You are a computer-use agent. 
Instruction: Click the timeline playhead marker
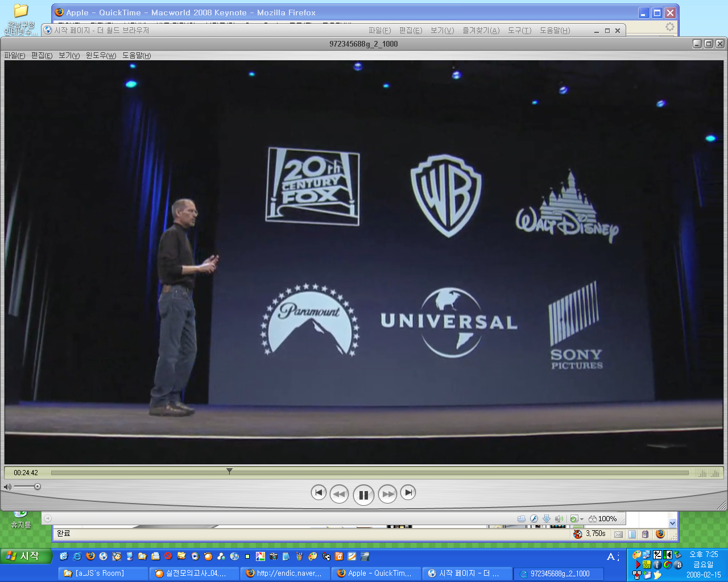[229, 471]
